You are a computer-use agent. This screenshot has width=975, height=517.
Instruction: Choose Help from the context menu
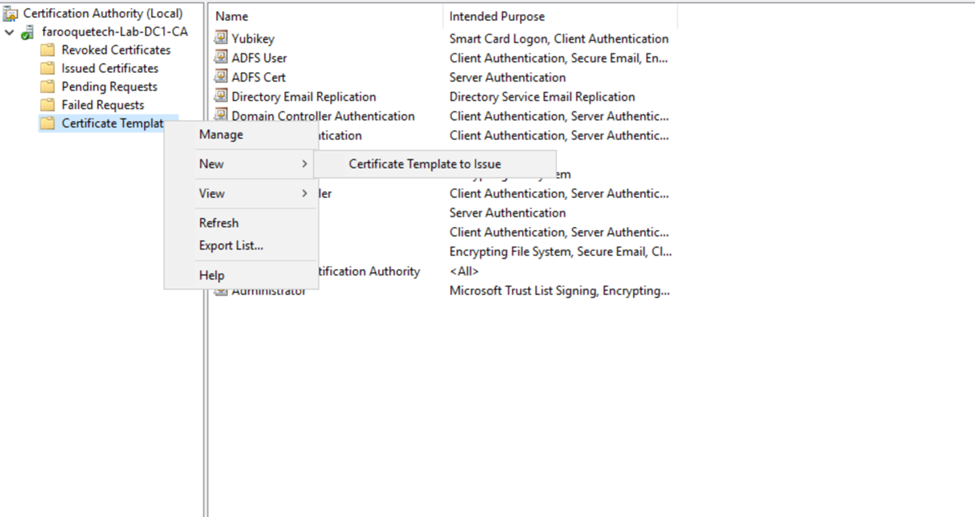pos(241,275)
